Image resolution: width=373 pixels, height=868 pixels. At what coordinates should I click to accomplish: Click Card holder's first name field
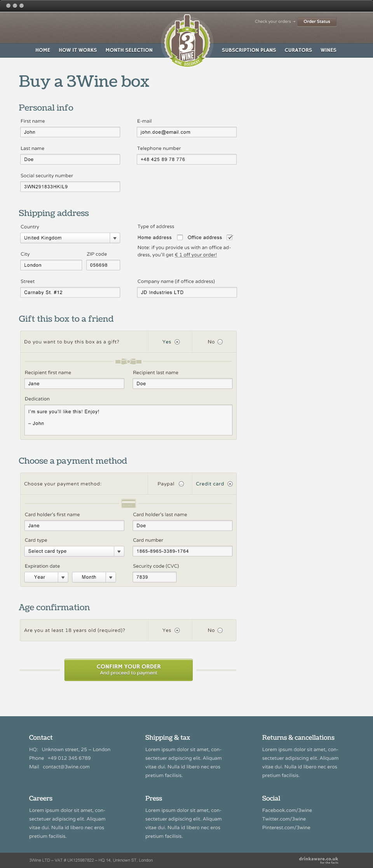point(74,526)
